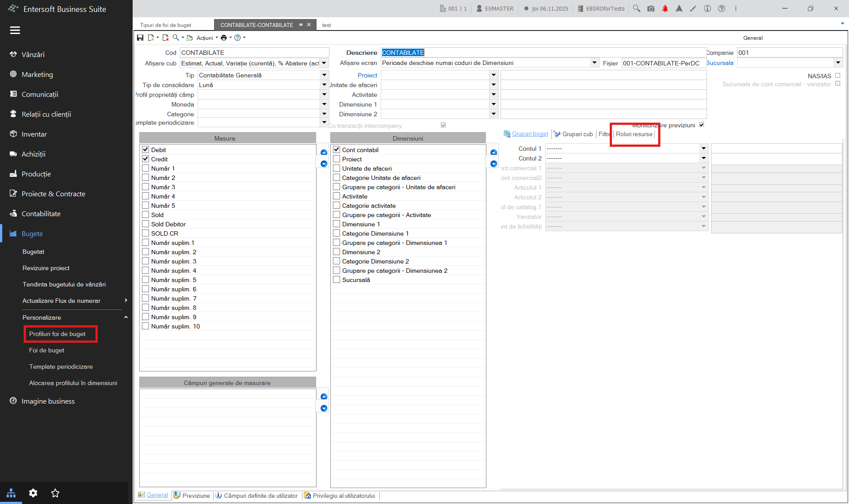
Task: Open the settings gear at the sidebar bottom
Action: 33,493
